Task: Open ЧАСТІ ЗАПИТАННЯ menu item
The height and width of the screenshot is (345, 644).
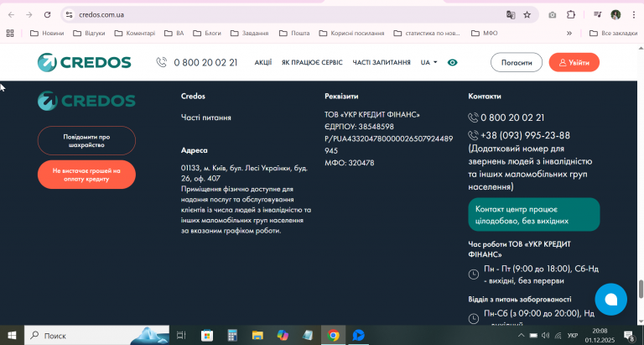Action: click(382, 62)
